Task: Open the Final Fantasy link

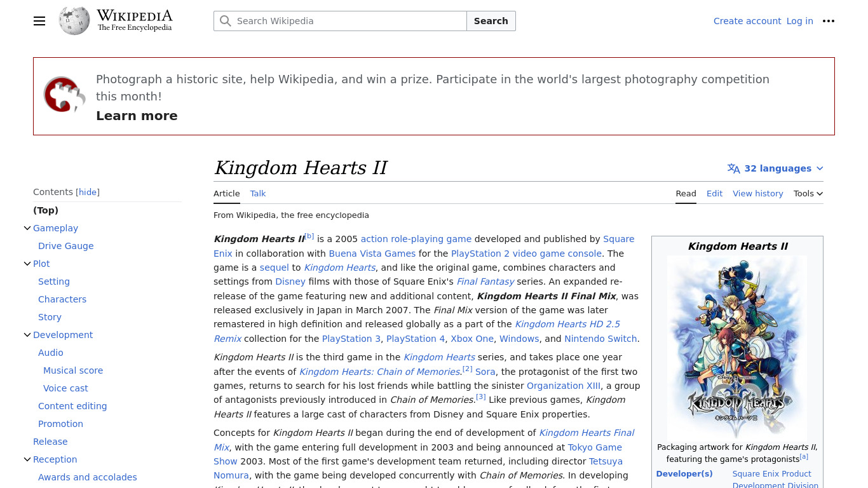Action: (485, 281)
